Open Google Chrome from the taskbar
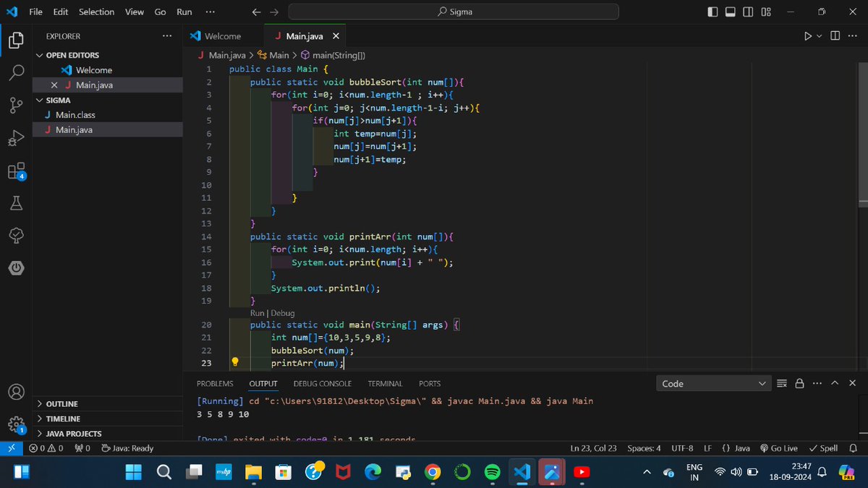The height and width of the screenshot is (488, 868). (x=433, y=472)
